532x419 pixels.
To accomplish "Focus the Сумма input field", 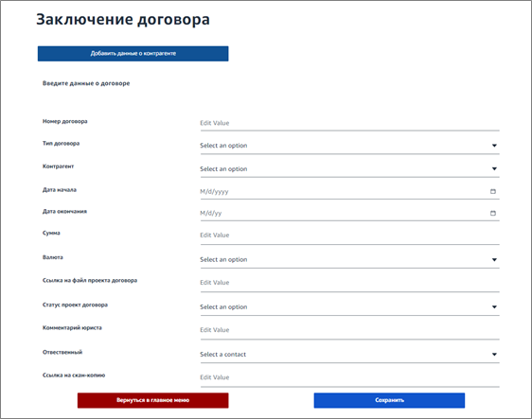I will tap(350, 236).
